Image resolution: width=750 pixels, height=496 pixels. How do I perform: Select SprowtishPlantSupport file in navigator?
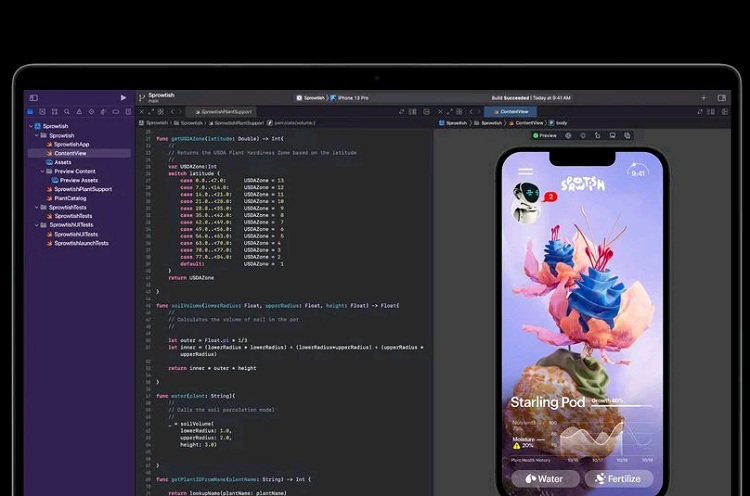[79, 189]
